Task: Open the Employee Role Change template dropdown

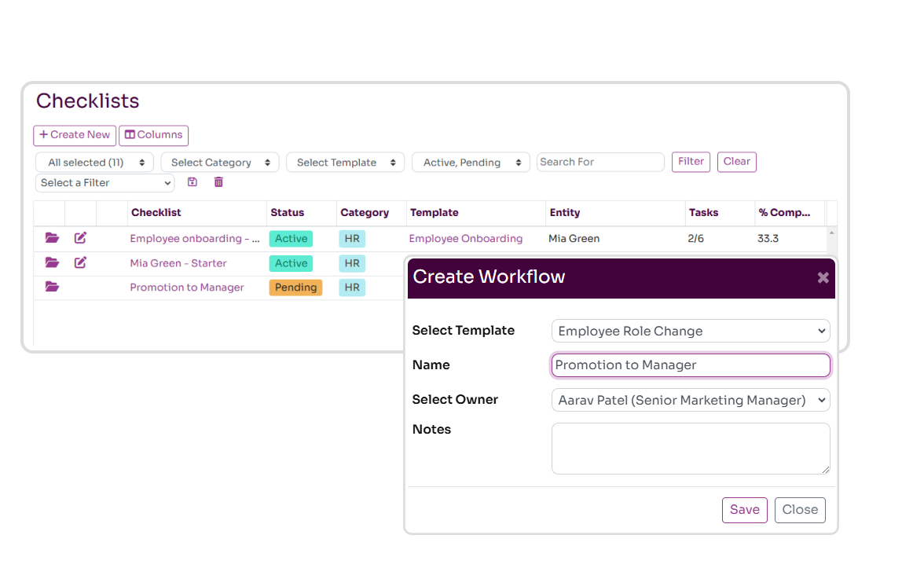Action: (690, 331)
